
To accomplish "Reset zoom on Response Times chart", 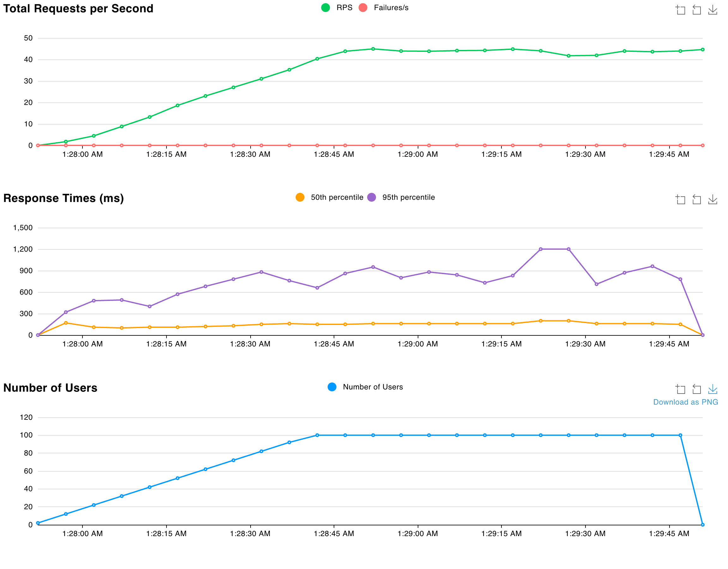I will click(696, 199).
